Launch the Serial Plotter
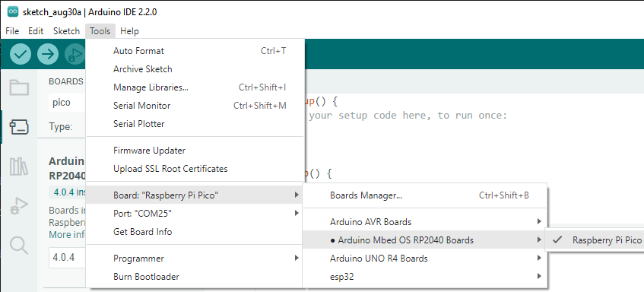This screenshot has height=292, width=644. point(195,124)
